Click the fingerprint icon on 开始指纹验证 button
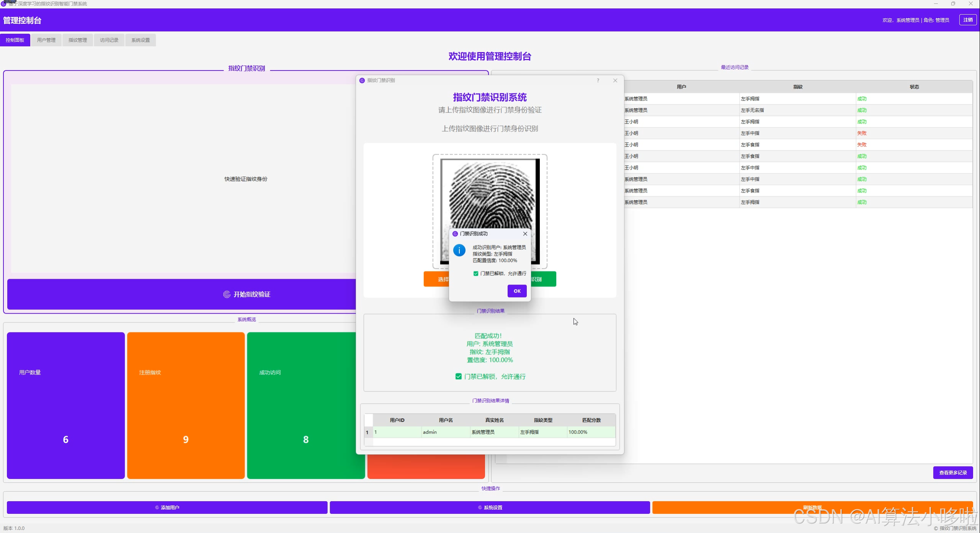The width and height of the screenshot is (980, 533). pyautogui.click(x=227, y=294)
